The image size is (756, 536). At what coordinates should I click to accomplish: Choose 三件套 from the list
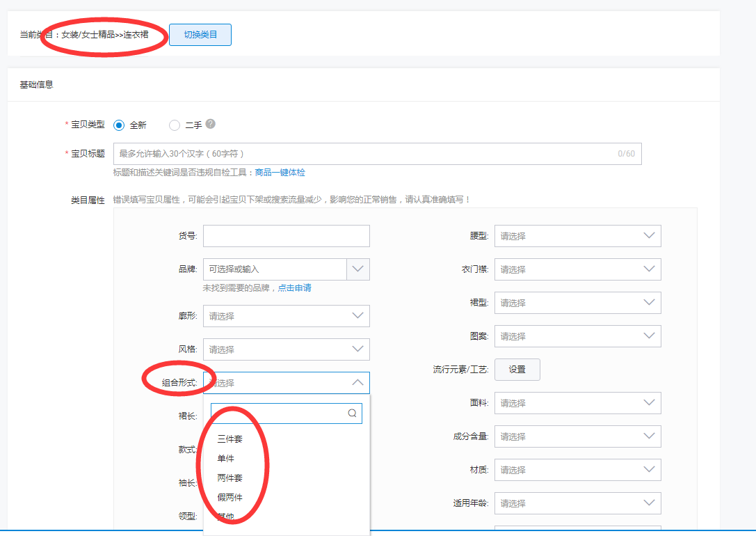[230, 439]
